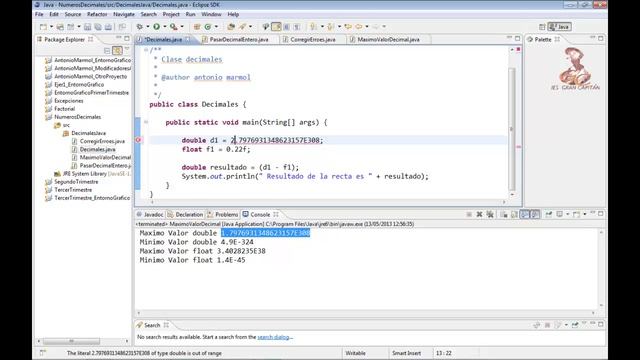Click the Previous Annotation toolbar icon
Screen dimensions: 640x360
331,27
